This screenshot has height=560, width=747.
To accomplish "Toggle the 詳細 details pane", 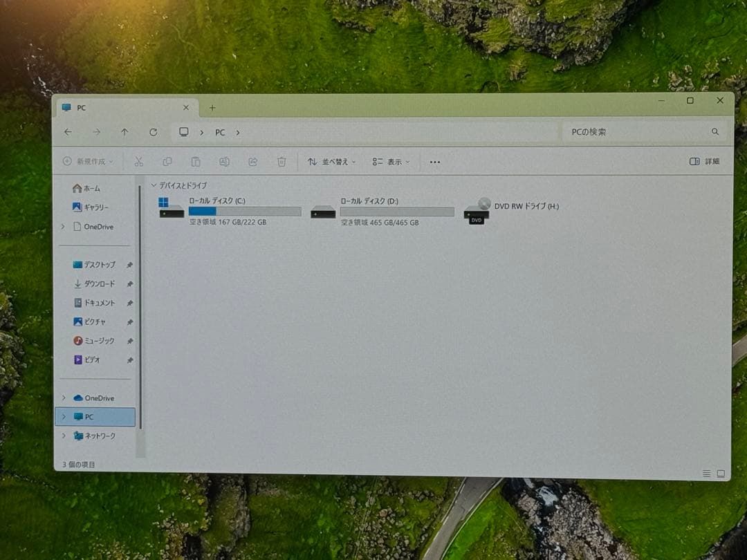I will [701, 160].
